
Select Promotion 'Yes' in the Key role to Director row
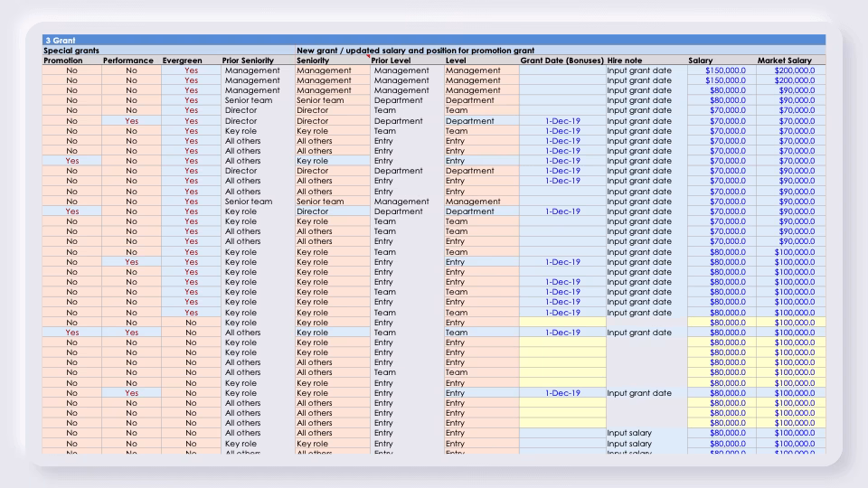[72, 211]
